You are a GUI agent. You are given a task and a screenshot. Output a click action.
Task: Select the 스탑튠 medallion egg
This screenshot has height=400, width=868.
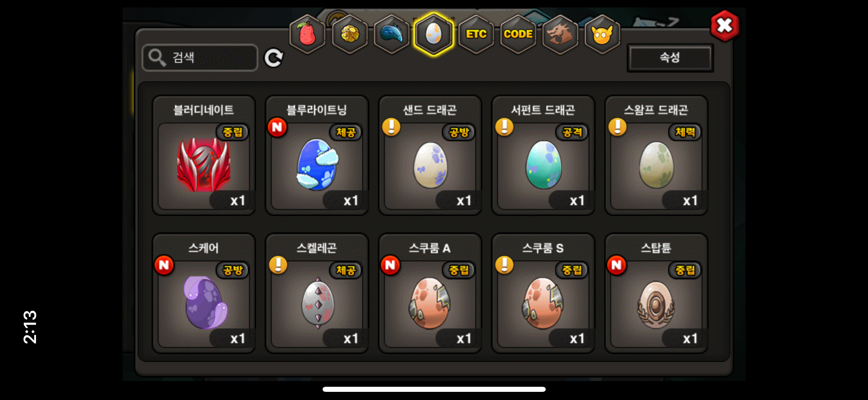[x=656, y=293]
